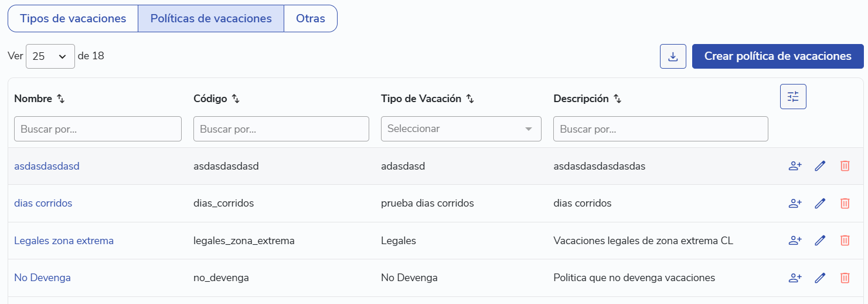868x304 pixels.
Task: Click the Nombre search input field
Action: (x=98, y=129)
